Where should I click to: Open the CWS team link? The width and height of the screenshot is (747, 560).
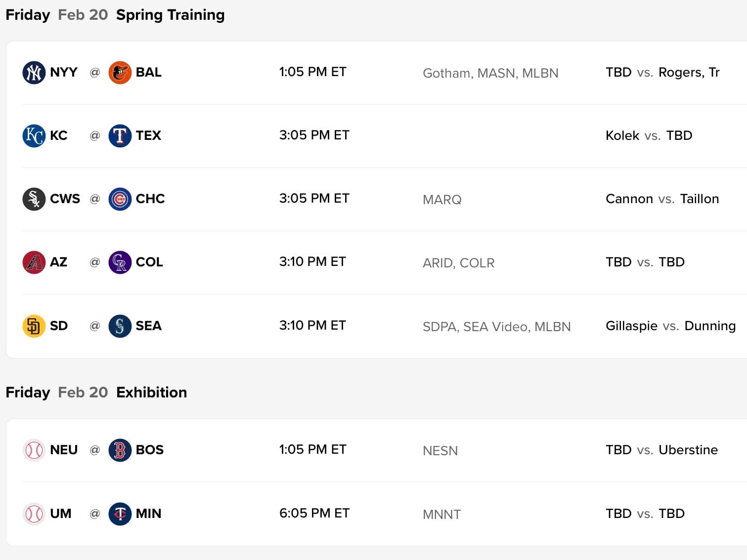coord(65,199)
